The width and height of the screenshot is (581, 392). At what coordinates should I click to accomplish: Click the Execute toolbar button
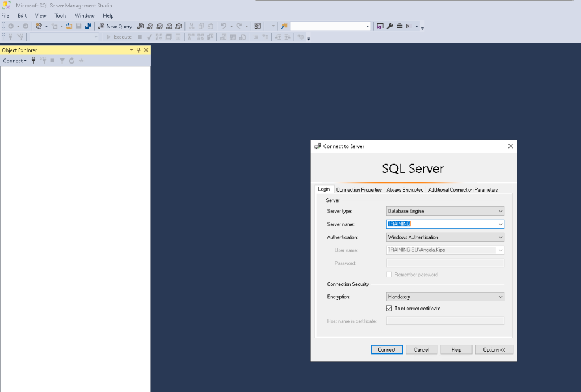(x=119, y=37)
